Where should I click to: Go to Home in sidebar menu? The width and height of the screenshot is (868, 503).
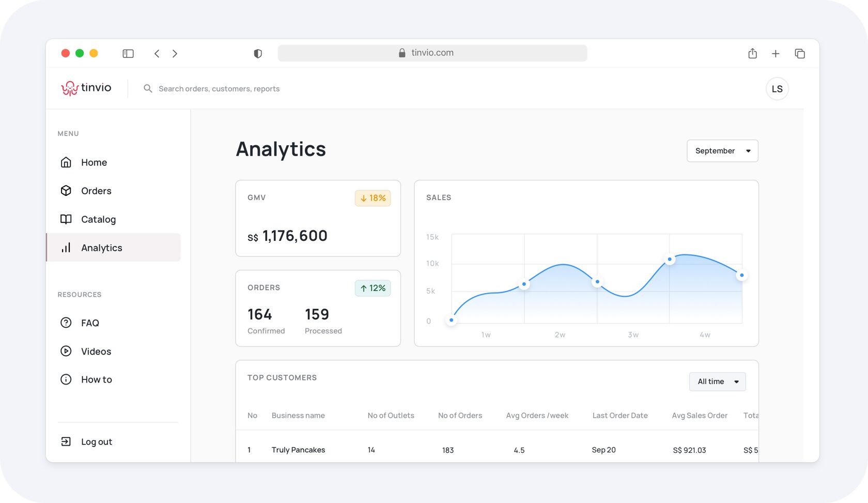tap(94, 162)
